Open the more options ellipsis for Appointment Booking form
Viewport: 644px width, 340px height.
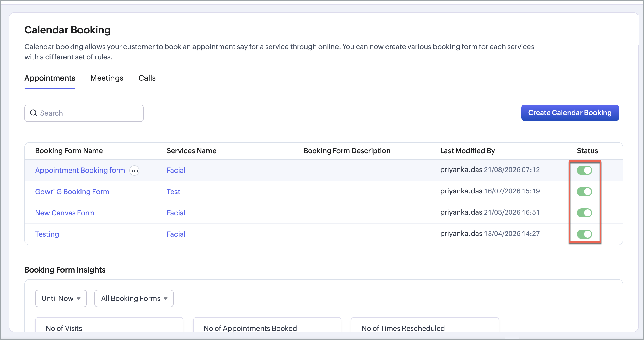(x=134, y=171)
